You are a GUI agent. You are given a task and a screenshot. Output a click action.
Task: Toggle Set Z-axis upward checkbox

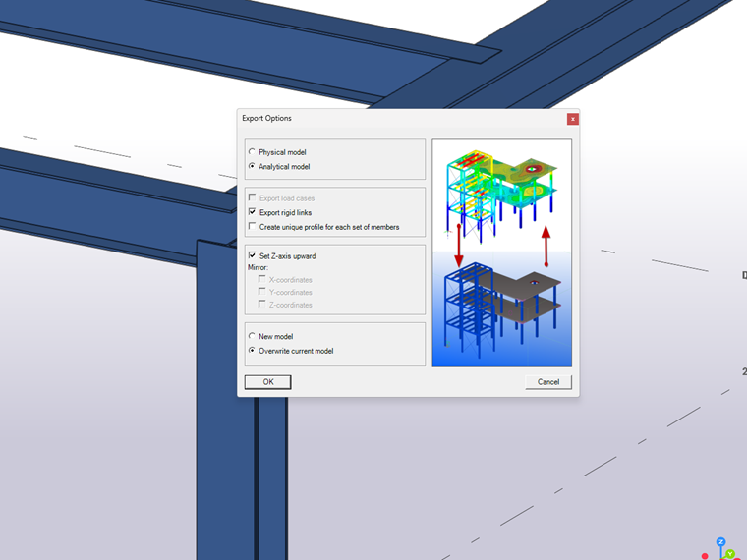pos(252,255)
